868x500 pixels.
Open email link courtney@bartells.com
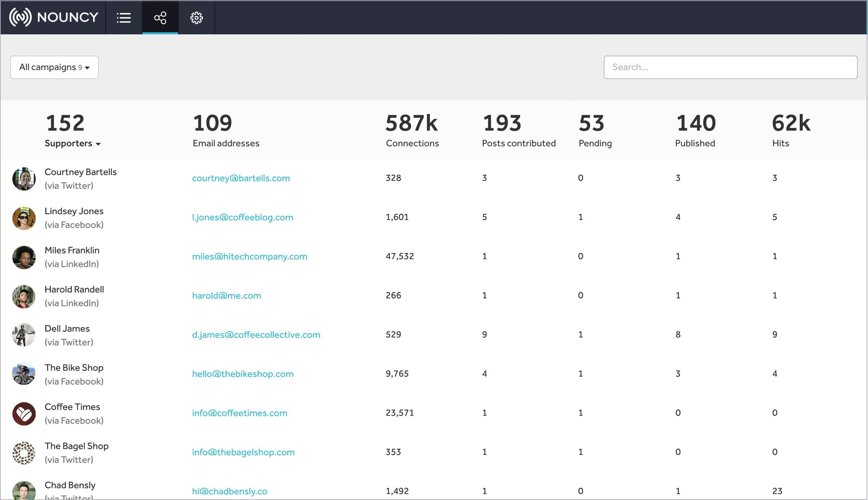coord(241,178)
